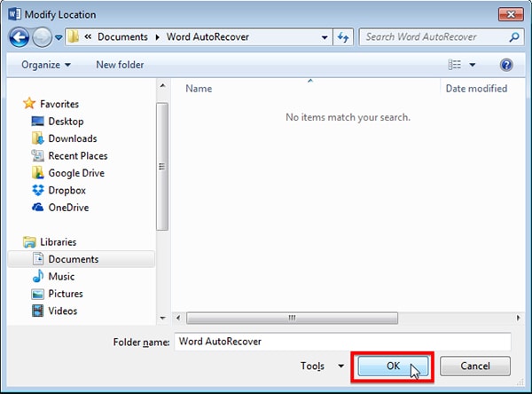
Task: Click the folder icon in address bar
Action: [73, 36]
